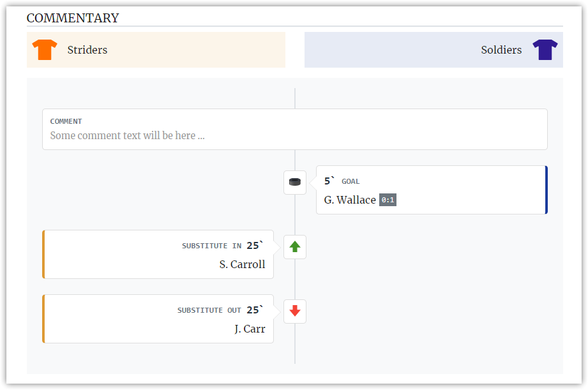The height and width of the screenshot is (390, 588).
Task: Open the G. Wallace player name
Action: pyautogui.click(x=350, y=200)
